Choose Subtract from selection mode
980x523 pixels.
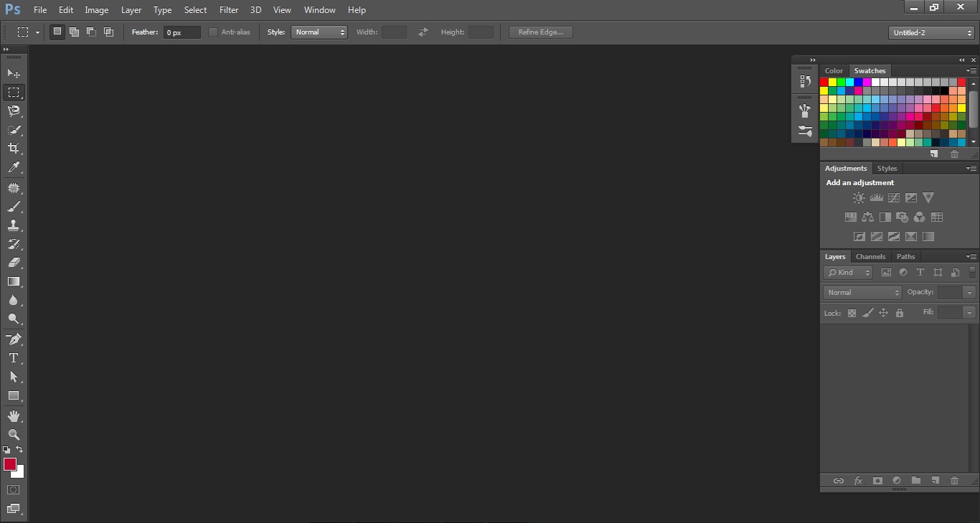91,32
